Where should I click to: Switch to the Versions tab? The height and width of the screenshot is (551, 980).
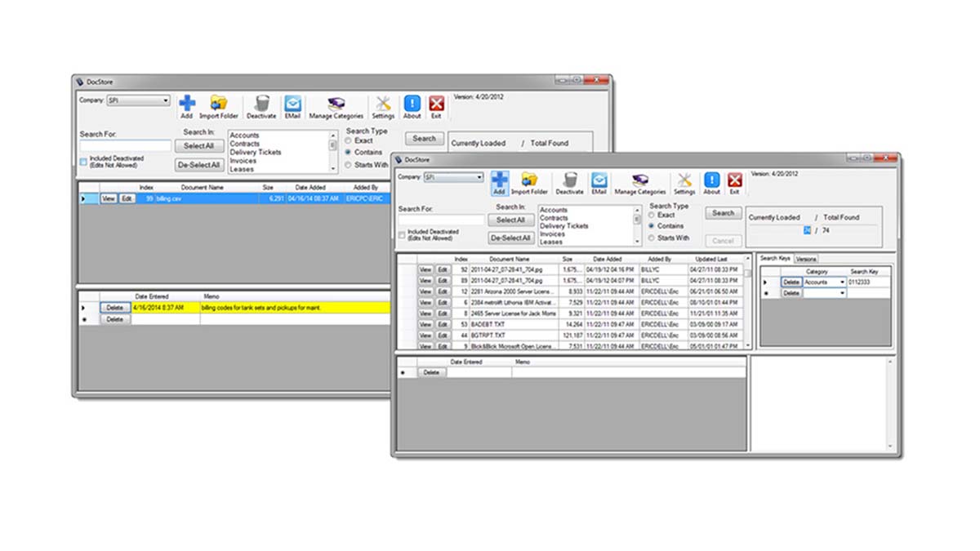(x=804, y=258)
